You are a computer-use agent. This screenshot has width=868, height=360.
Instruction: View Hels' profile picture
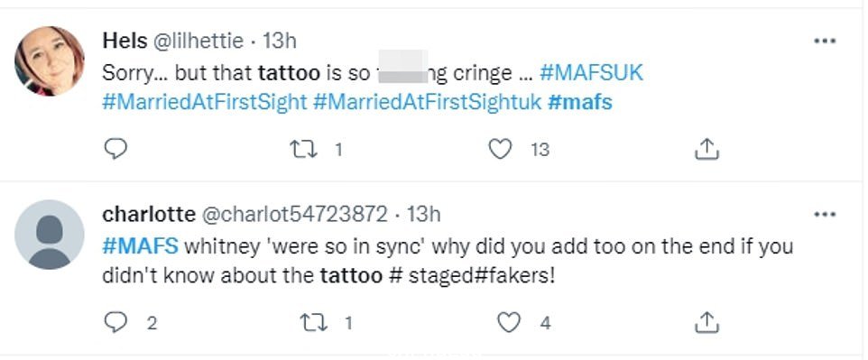click(x=50, y=61)
